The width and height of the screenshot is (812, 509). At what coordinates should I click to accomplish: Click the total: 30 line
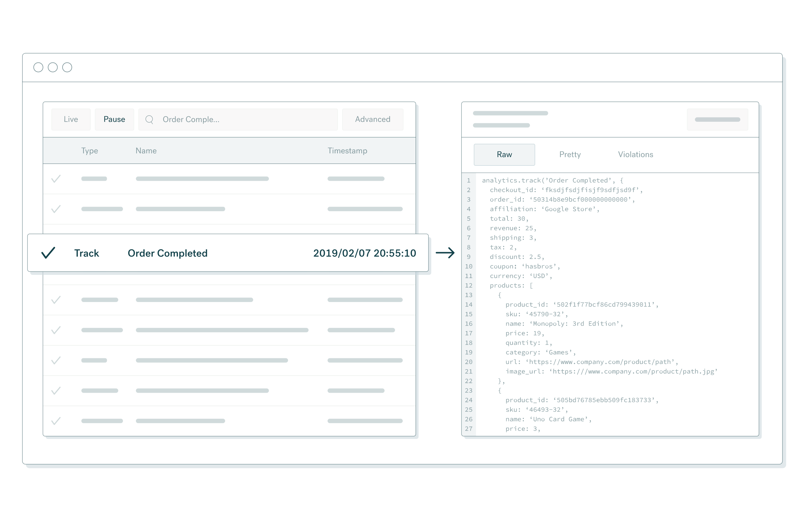pyautogui.click(x=509, y=219)
